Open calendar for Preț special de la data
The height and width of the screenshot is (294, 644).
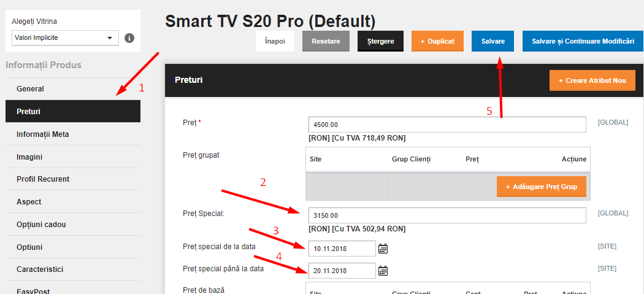(383, 249)
